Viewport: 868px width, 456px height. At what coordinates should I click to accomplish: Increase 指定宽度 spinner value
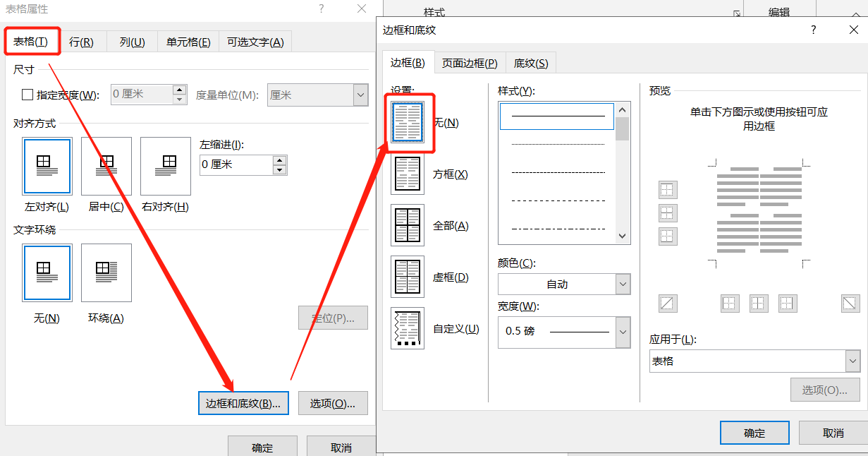coord(180,89)
